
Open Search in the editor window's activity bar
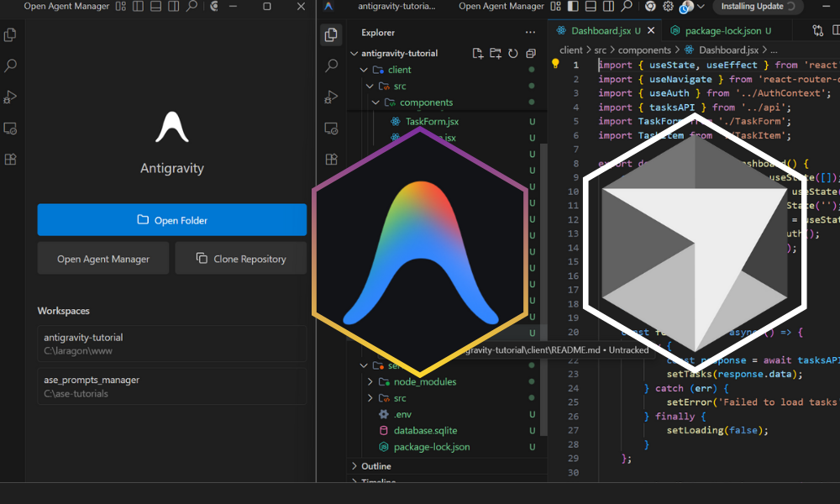(331, 66)
